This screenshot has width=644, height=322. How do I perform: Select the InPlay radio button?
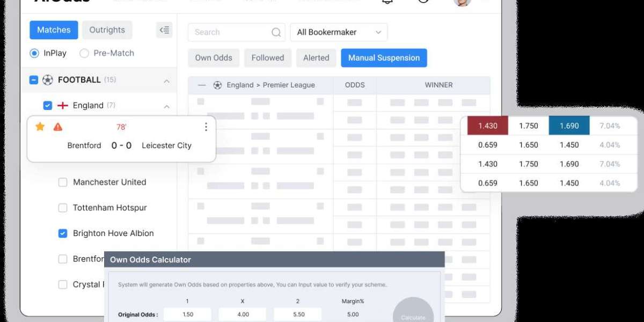[x=34, y=53]
